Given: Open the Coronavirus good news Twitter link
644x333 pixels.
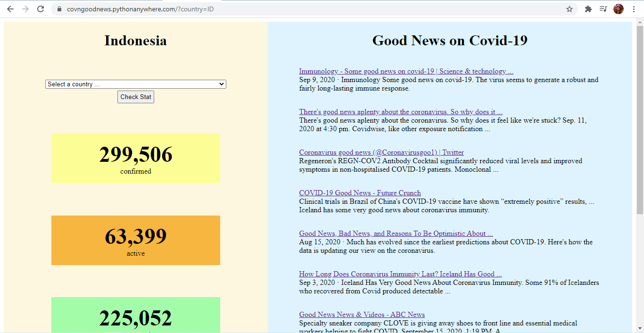Looking at the screenshot, I should 381,152.
